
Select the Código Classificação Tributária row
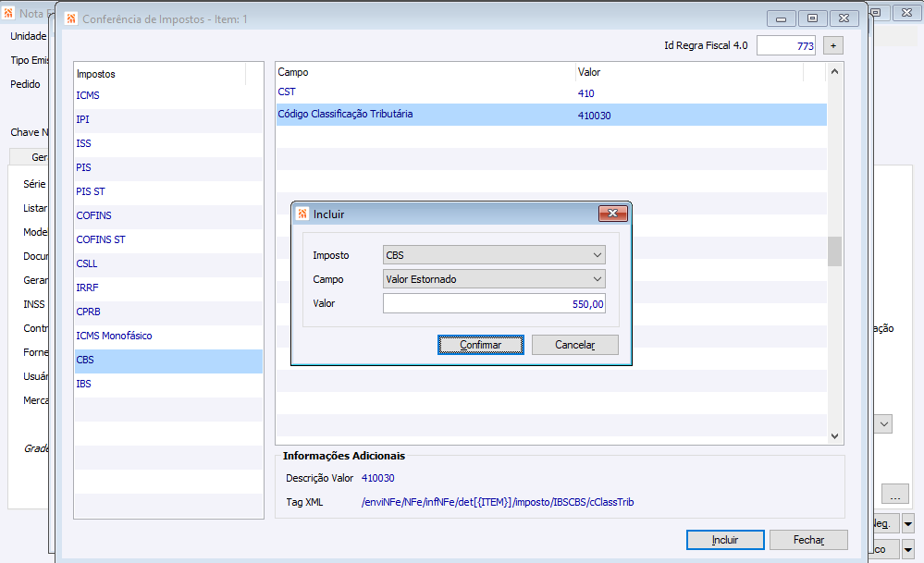pos(551,115)
